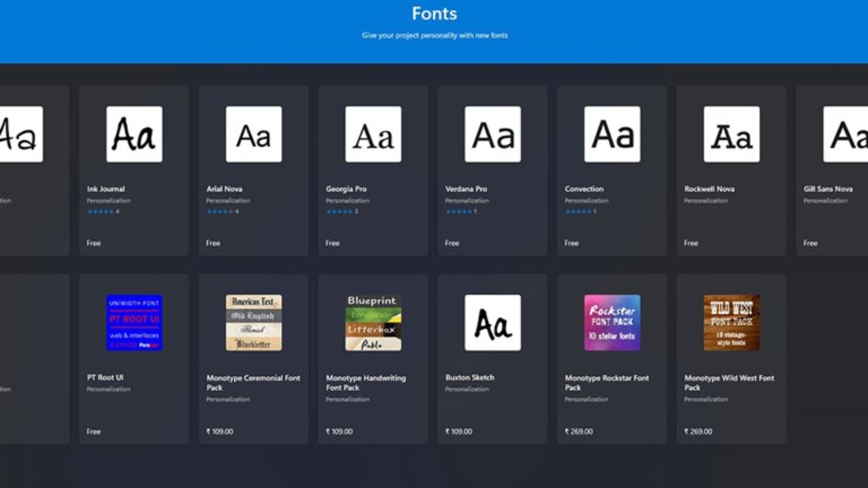Open the Gill Sans Nova font icon
Screen dimensions: 868x488
[x=845, y=134]
